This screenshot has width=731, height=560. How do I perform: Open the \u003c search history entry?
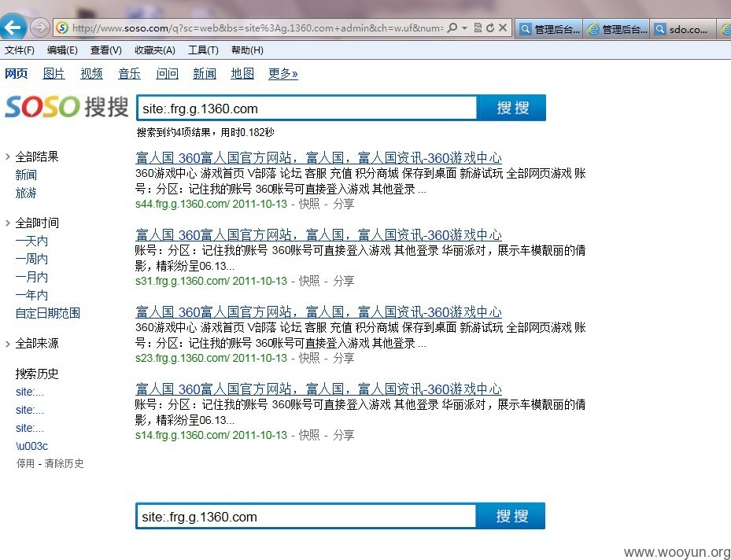click(x=31, y=446)
